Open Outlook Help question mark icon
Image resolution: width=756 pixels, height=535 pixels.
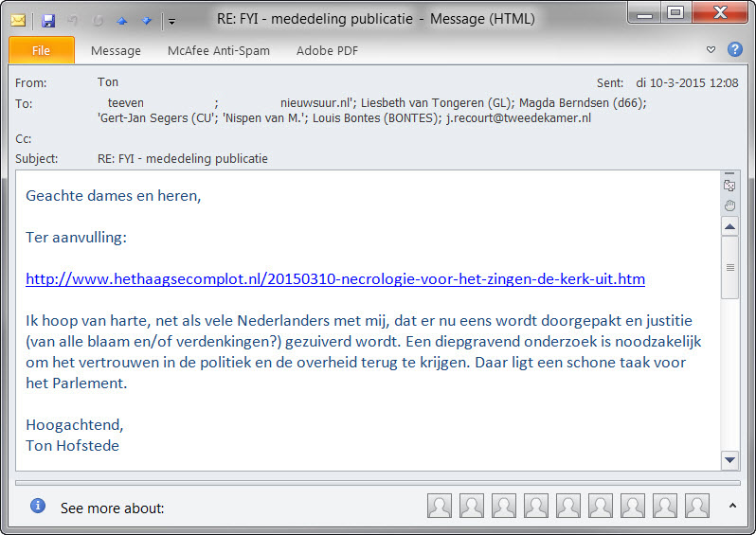pos(735,49)
